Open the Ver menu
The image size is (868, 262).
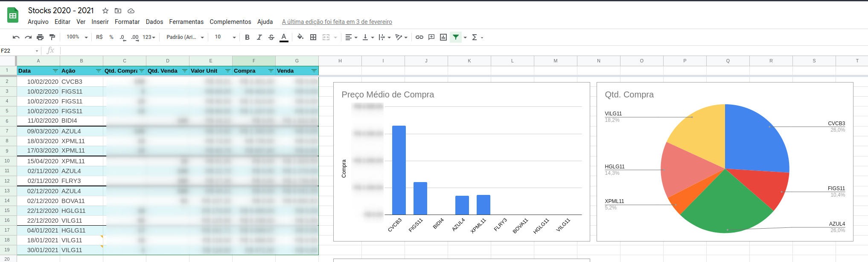[x=81, y=22]
